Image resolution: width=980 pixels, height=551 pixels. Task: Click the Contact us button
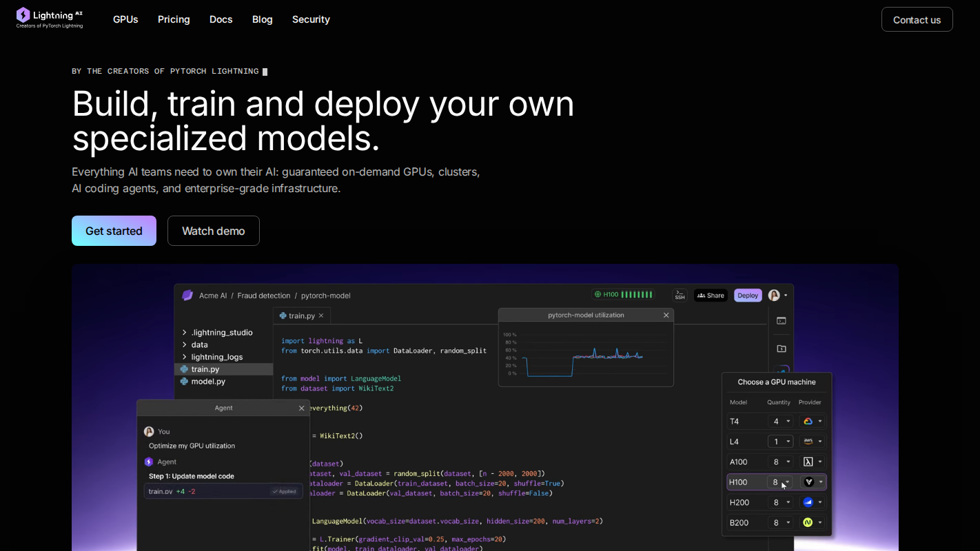point(917,19)
